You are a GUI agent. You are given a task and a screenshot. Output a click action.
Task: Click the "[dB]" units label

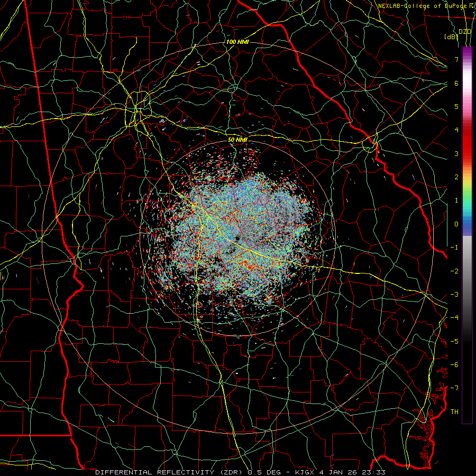(451, 36)
